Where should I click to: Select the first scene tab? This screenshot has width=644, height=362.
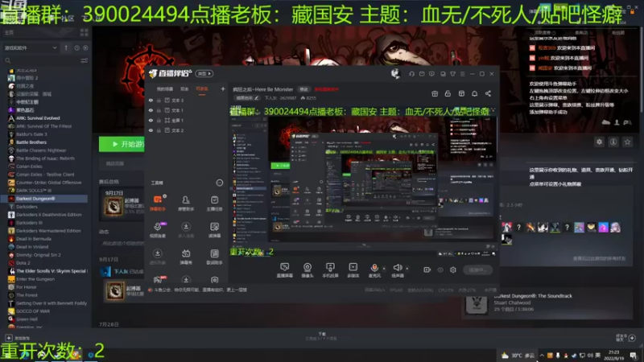click(x=165, y=89)
